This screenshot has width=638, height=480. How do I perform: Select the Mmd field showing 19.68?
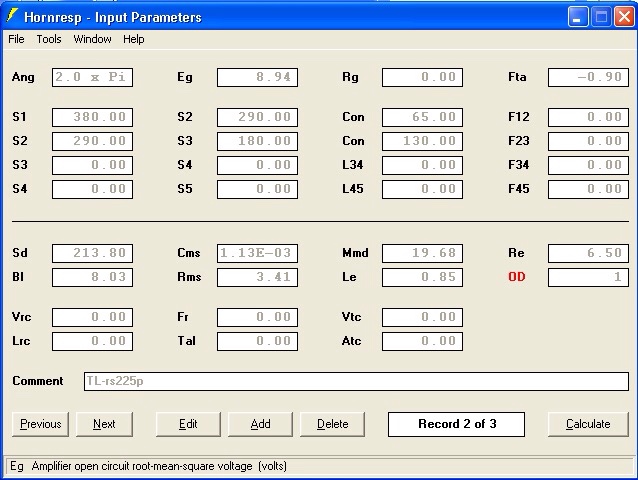click(x=422, y=253)
